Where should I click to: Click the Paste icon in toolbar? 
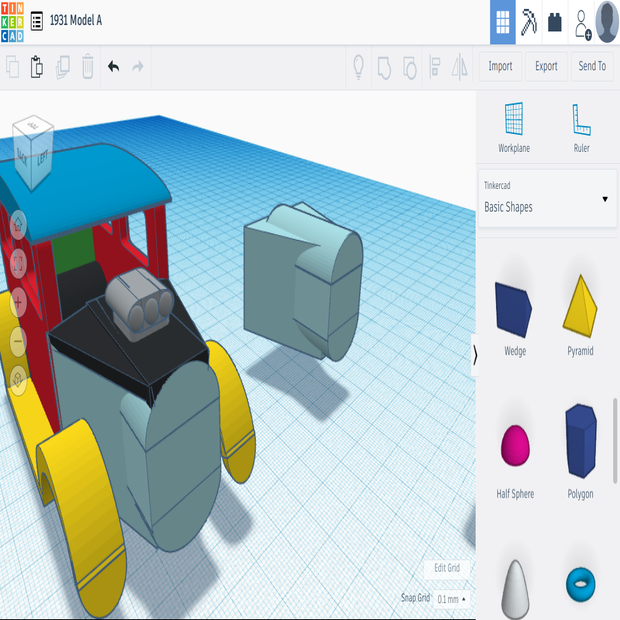pyautogui.click(x=37, y=67)
